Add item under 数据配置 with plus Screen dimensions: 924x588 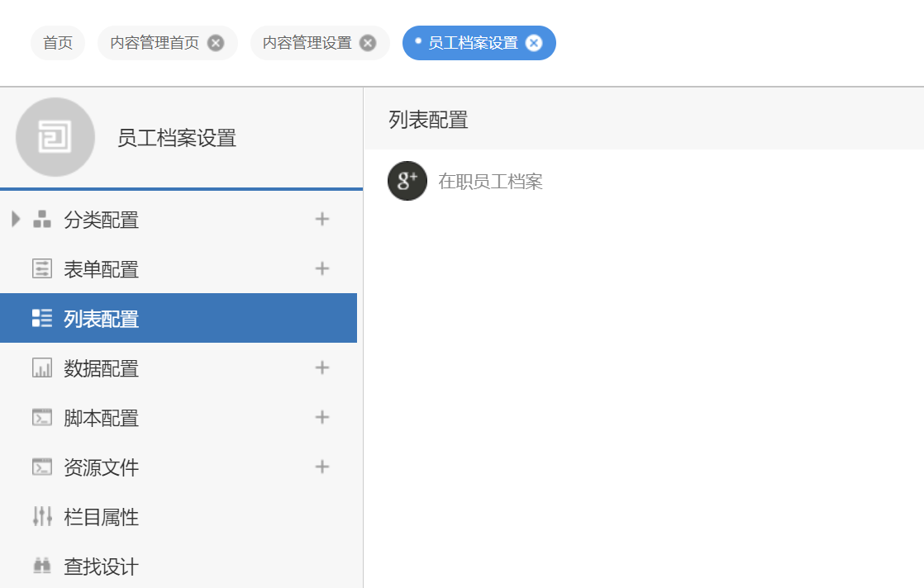(322, 367)
